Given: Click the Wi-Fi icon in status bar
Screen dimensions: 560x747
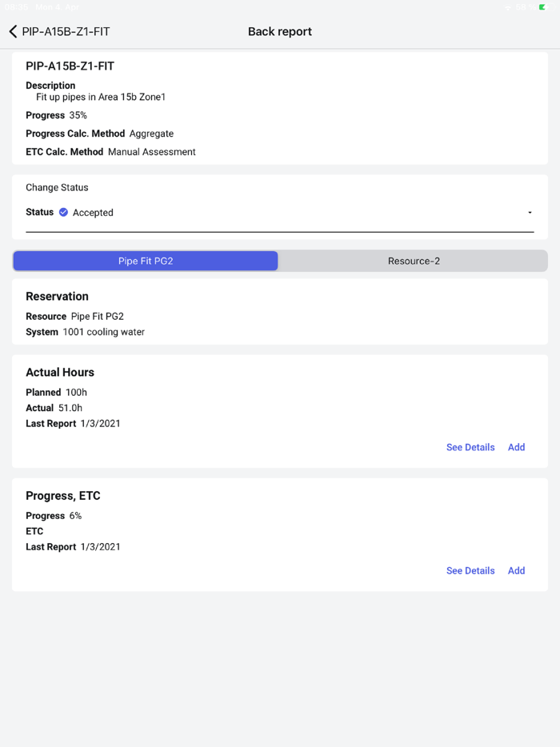Looking at the screenshot, I should pos(507,7).
